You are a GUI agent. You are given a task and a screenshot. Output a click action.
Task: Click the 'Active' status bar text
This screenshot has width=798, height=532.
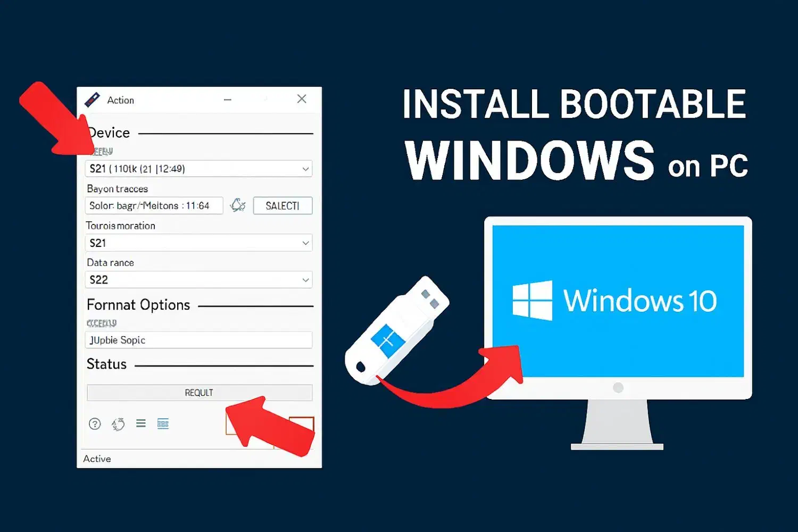pos(97,459)
